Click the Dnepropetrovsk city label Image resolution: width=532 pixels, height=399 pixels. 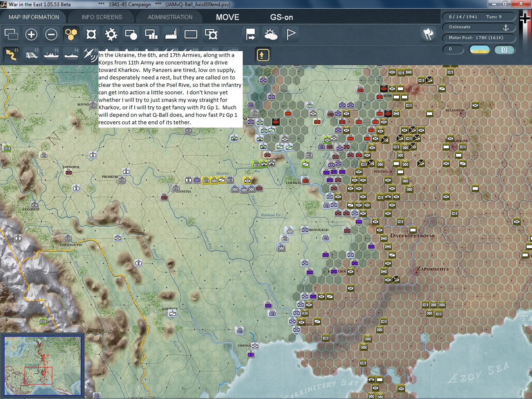412,236
